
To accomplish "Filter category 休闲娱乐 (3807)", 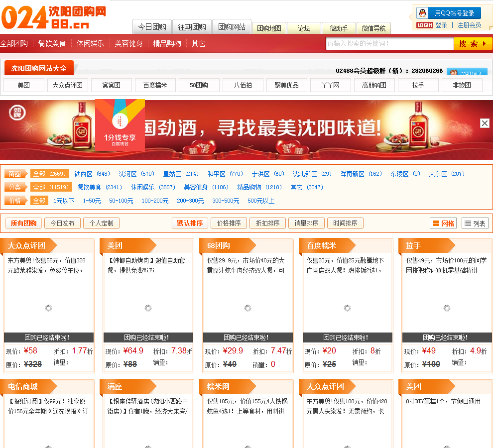I will (153, 187).
